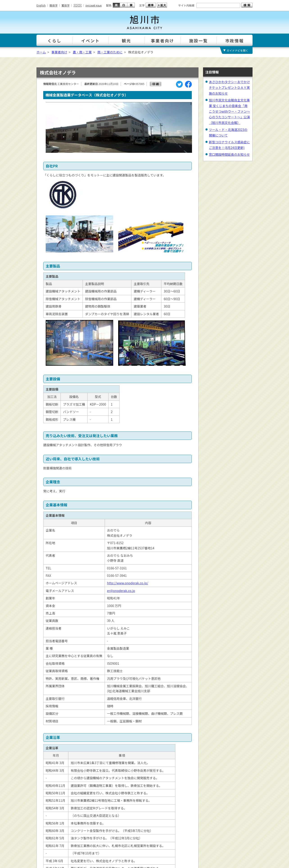
Task: Select 企業沿革 section heading
Action: tap(117, 738)
